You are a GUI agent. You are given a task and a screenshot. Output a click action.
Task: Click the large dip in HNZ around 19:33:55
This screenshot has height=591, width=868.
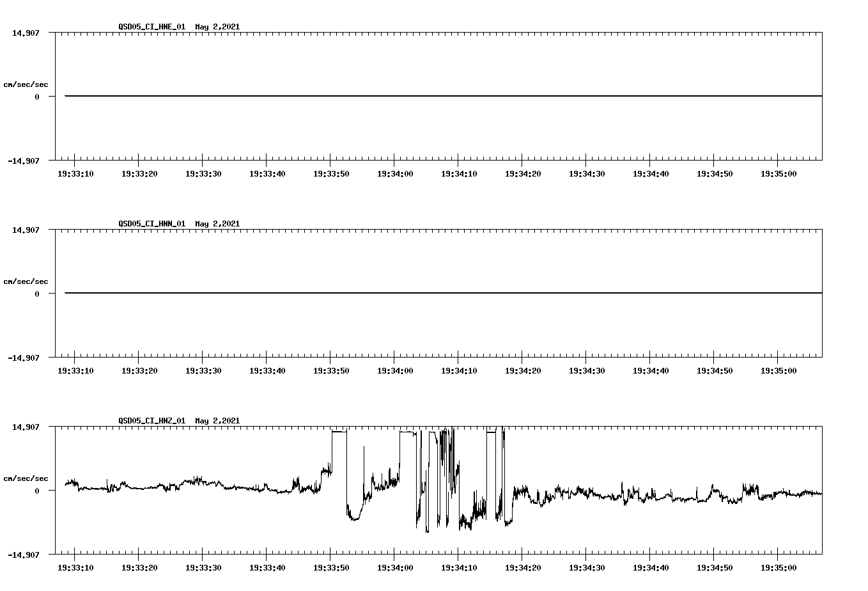point(352,518)
